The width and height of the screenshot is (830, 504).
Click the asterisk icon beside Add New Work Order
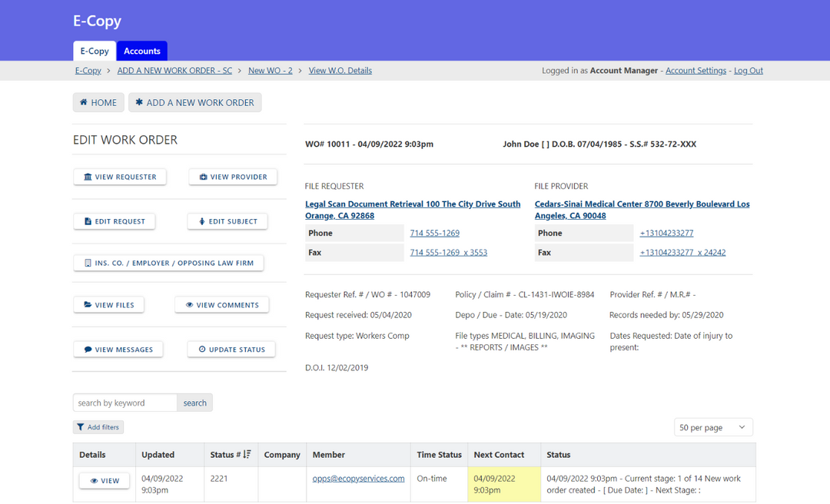(x=139, y=102)
